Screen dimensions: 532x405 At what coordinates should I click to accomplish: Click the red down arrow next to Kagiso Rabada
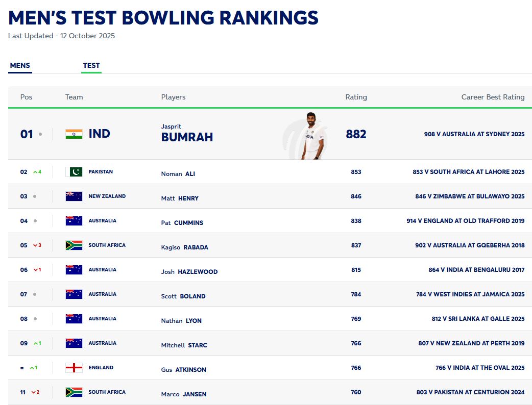click(36, 245)
